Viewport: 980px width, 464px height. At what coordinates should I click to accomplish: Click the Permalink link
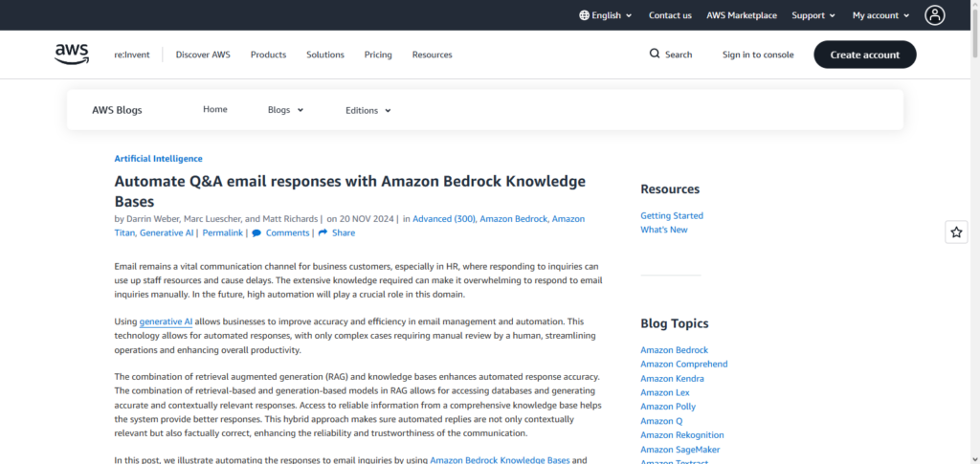(x=222, y=232)
